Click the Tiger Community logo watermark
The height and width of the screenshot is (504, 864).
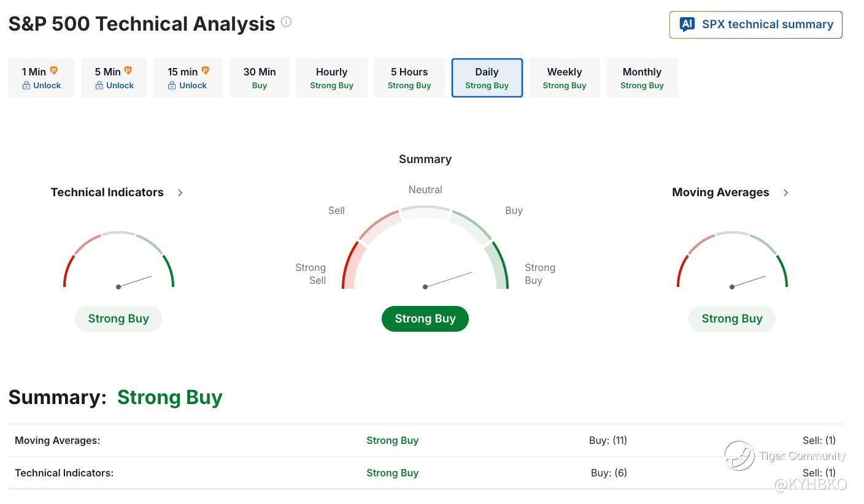coord(739,456)
